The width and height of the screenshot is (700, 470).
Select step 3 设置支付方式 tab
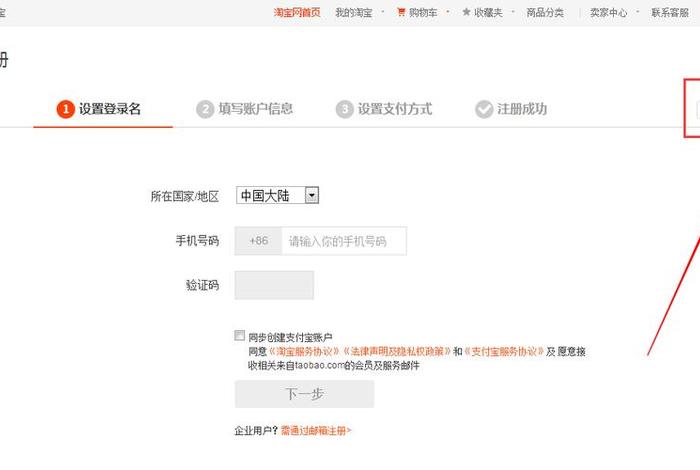383,109
